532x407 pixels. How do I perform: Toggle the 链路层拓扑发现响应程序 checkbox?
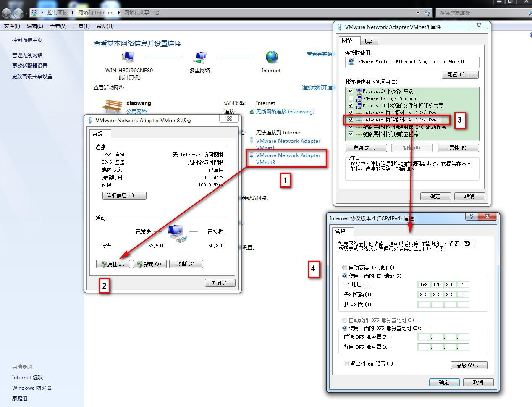[x=351, y=134]
